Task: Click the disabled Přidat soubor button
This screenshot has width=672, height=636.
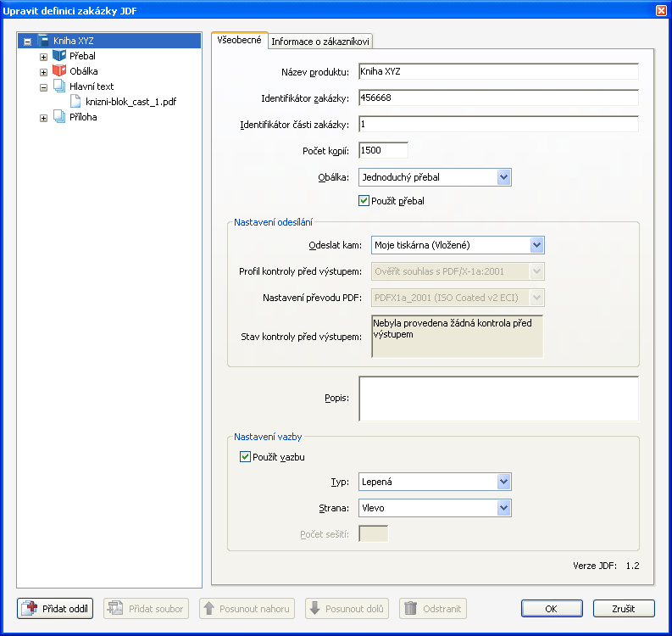Action: (146, 608)
